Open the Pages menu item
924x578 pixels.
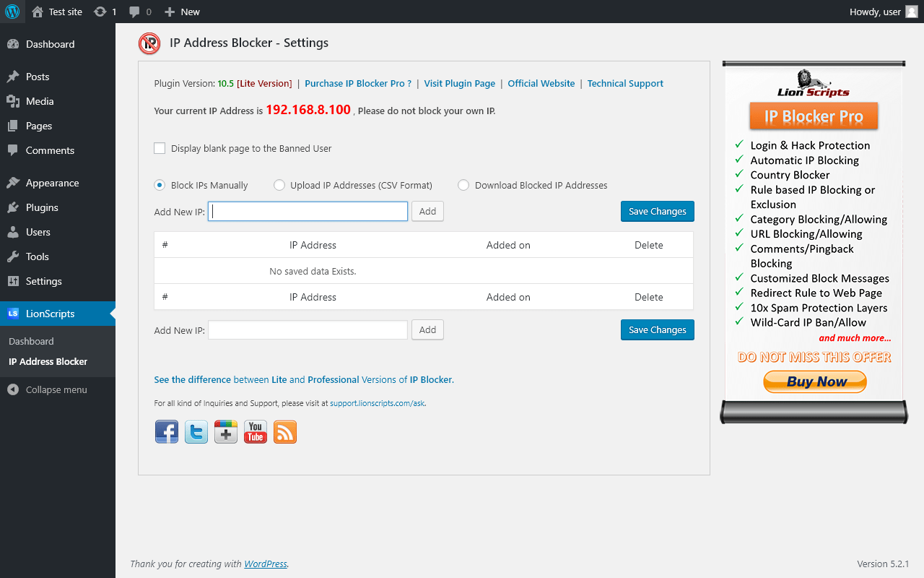point(58,126)
